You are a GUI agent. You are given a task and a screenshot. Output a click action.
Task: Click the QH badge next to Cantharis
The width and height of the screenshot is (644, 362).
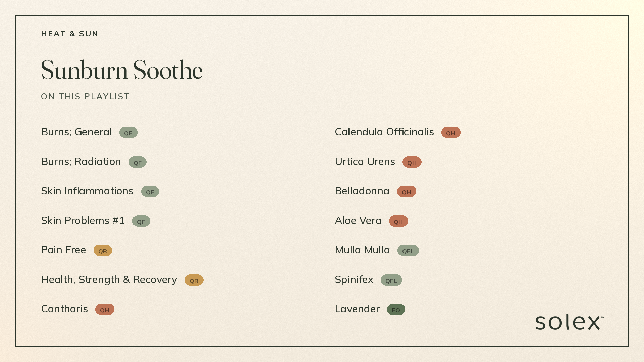(x=105, y=309)
